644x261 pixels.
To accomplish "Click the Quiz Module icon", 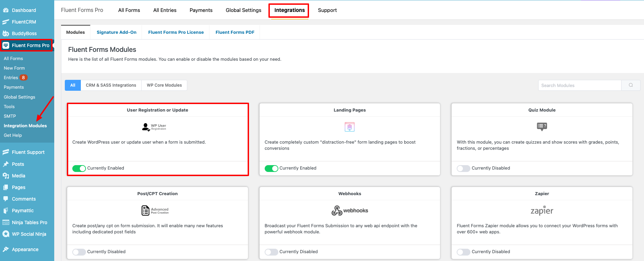I will [542, 127].
